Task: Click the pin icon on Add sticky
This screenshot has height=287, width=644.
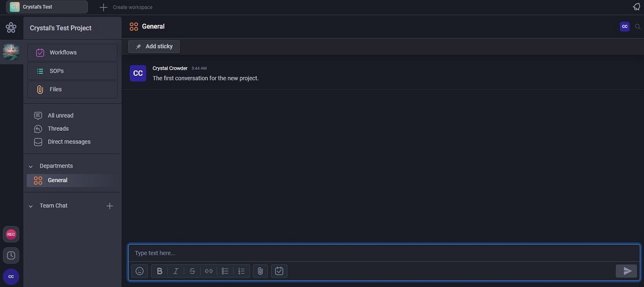Action: (138, 47)
